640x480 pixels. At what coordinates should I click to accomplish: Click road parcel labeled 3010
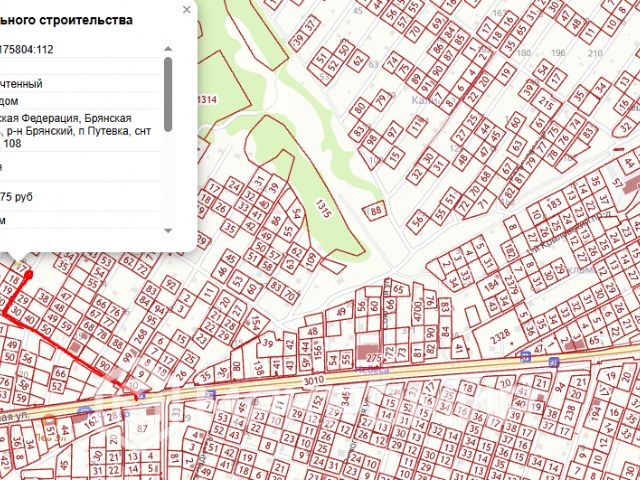pos(313,381)
